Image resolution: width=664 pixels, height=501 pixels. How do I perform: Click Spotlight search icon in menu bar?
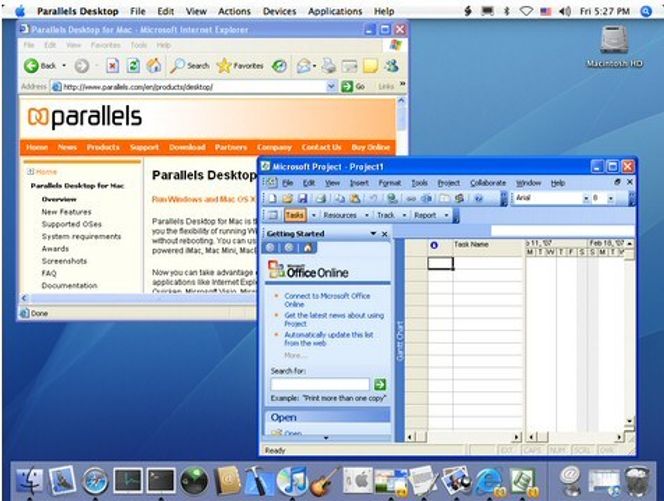pos(646,11)
